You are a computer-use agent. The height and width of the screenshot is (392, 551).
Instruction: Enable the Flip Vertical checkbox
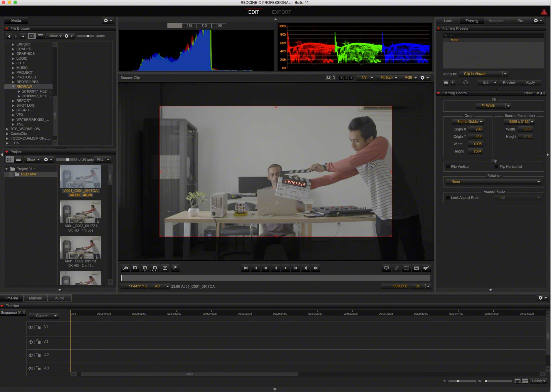tap(448, 167)
